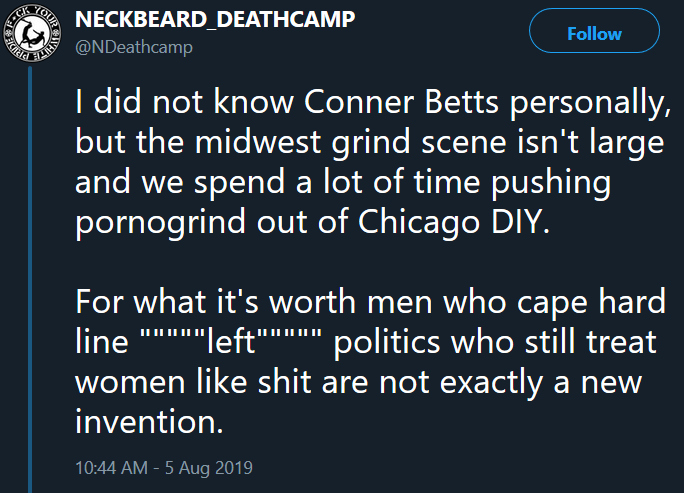Click the name "Conner Betts" in tweet
The height and width of the screenshot is (493, 684).
361,103
